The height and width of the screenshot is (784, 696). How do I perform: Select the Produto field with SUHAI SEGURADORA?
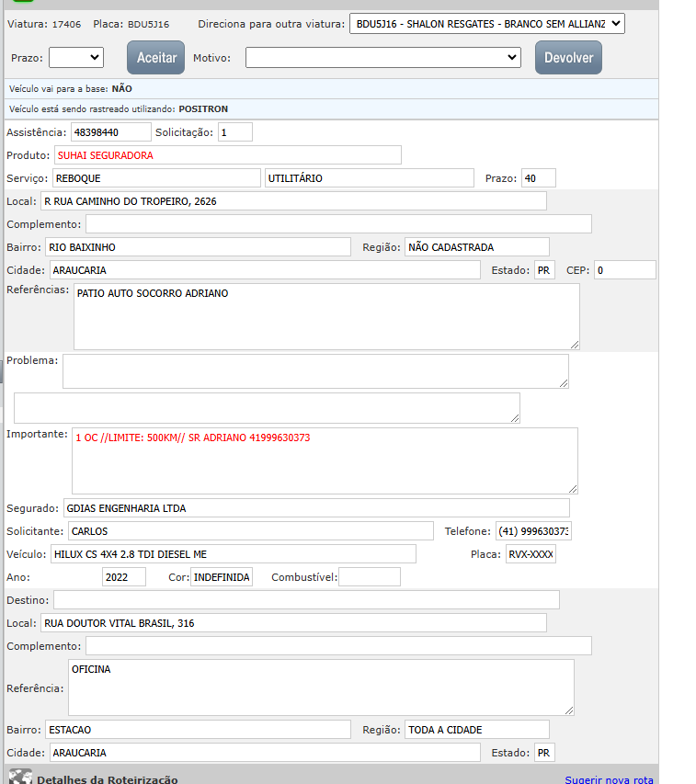point(227,155)
